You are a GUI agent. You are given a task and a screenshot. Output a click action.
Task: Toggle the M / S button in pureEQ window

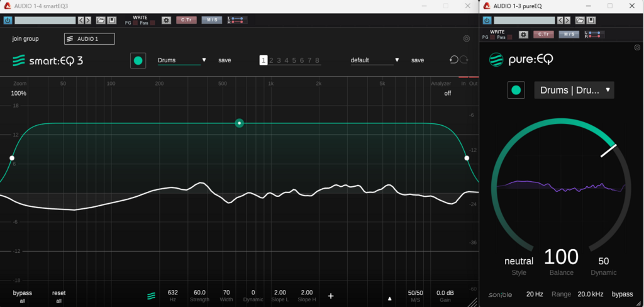(569, 34)
